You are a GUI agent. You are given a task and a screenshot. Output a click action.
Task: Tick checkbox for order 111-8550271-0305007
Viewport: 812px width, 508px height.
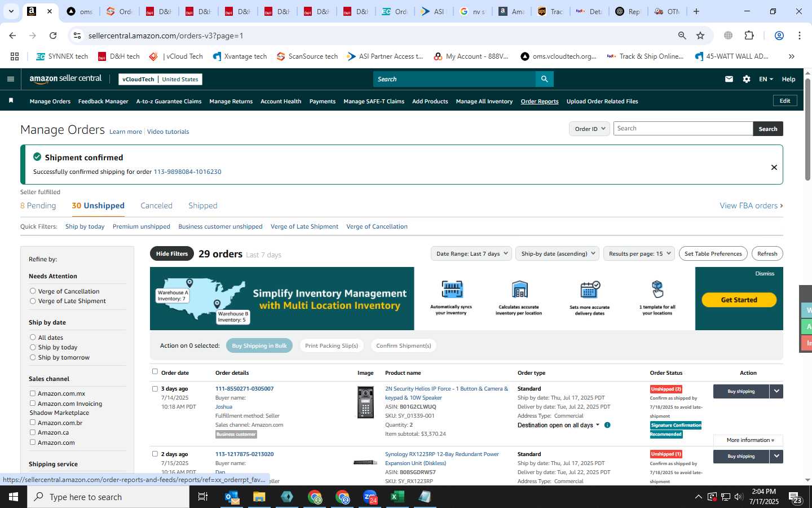pyautogui.click(x=155, y=389)
